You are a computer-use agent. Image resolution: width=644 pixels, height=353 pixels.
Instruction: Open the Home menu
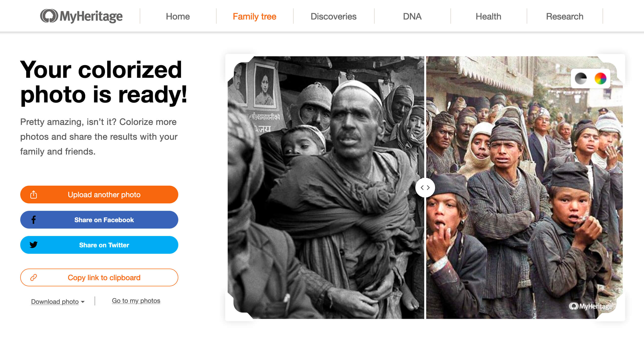point(178,17)
